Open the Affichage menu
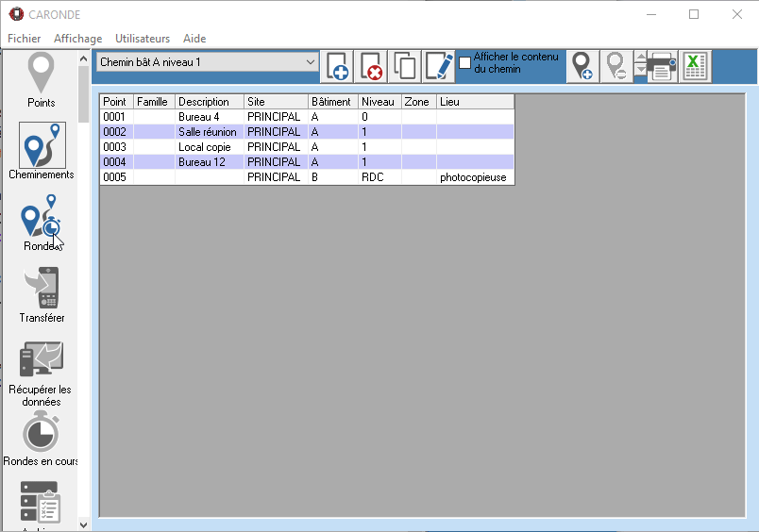The image size is (759, 532). pos(78,39)
